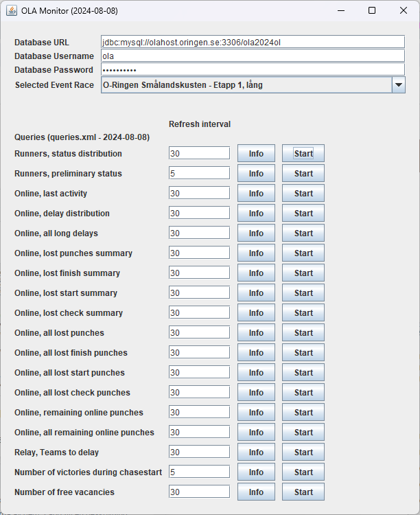Click refresh interval field for Relay, Teams to delay
This screenshot has width=420, height=515.
199,453
